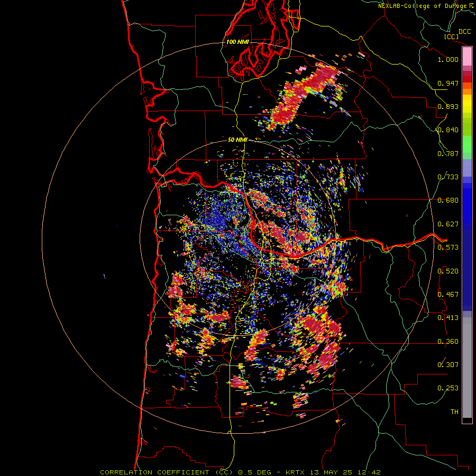
Task: Click the 0.360 colorbar value
Action: 448,342
